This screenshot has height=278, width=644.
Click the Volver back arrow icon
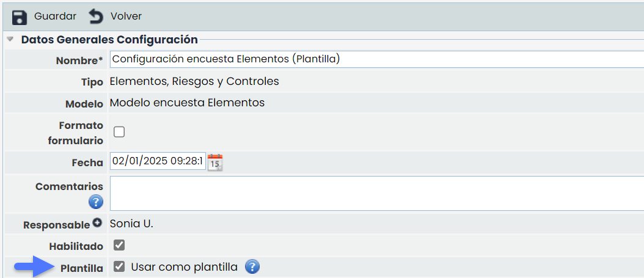click(x=97, y=16)
